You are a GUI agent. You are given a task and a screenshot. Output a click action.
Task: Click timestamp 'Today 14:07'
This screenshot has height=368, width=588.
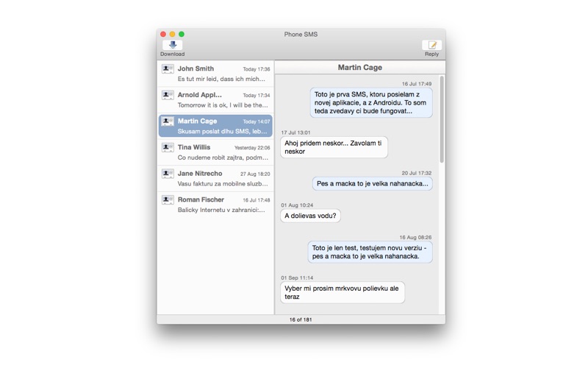tap(257, 121)
